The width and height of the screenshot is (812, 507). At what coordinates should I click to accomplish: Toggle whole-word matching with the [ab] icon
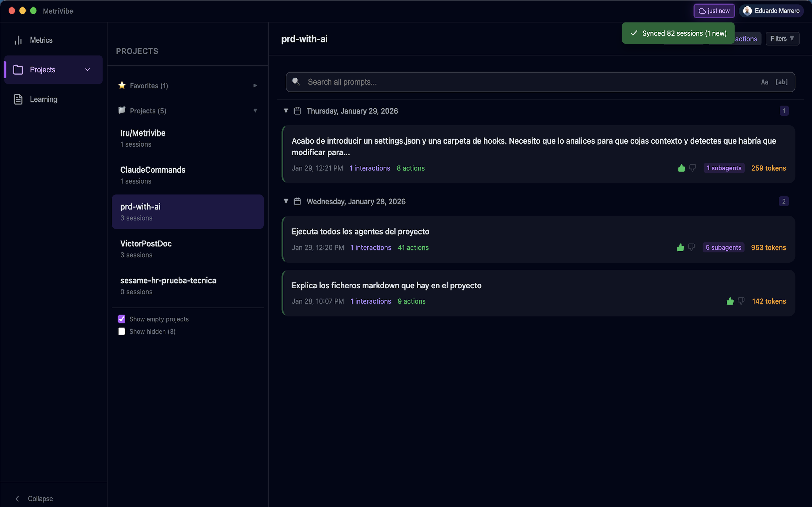(782, 82)
